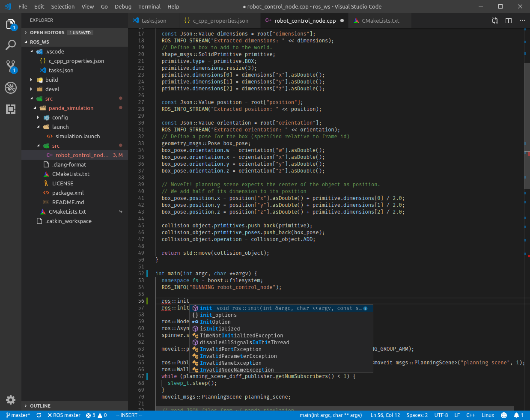
Task: Open the Source Control view
Action: tap(11, 66)
